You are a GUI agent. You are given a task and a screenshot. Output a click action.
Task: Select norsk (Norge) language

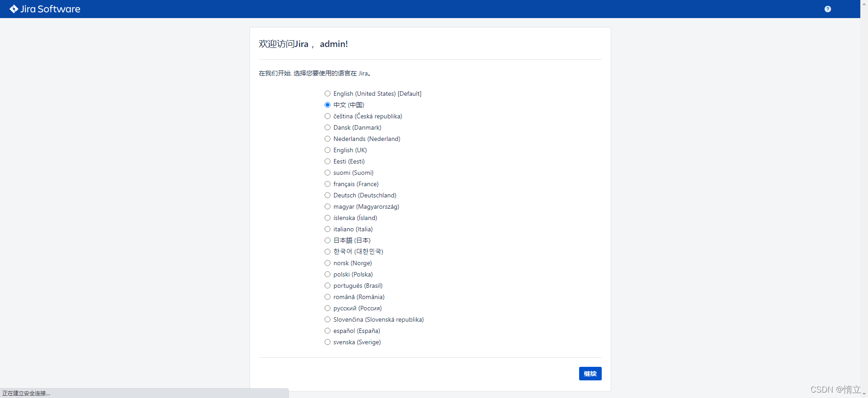click(327, 263)
